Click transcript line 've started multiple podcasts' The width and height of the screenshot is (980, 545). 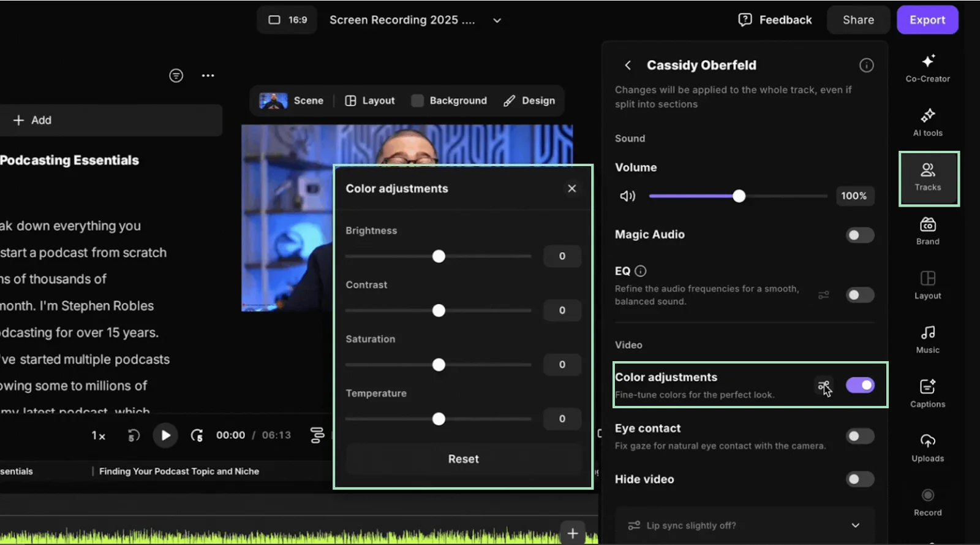(x=85, y=359)
